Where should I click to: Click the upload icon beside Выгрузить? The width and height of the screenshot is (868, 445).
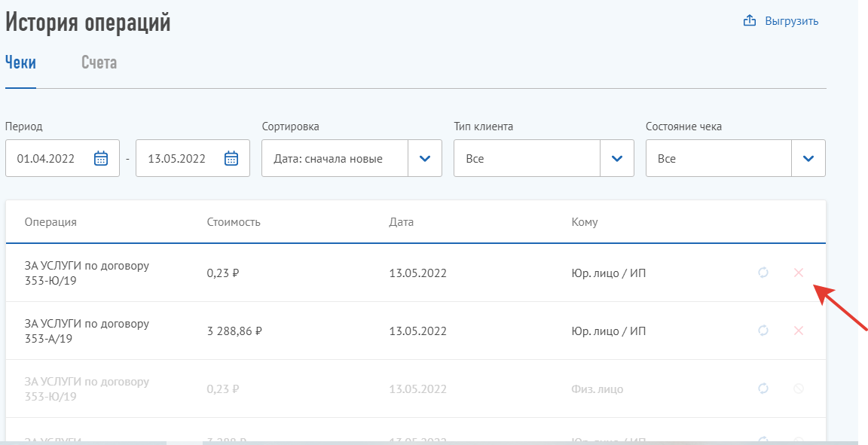[750, 21]
